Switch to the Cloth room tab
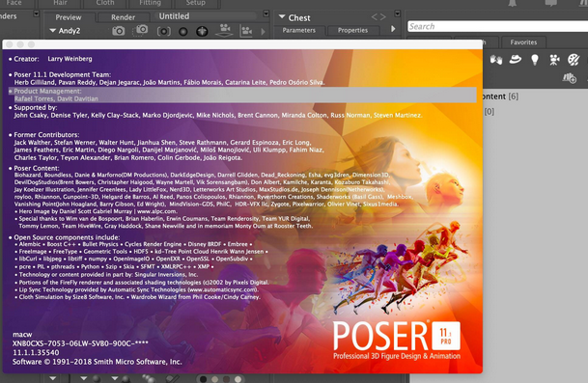Image resolution: width=588 pixels, height=383 pixels. 105,3
